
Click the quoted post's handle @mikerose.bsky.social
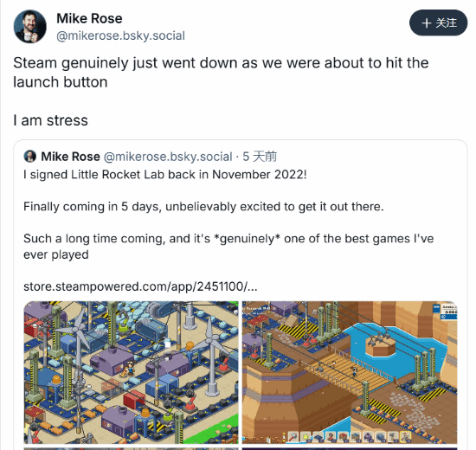[168, 157]
